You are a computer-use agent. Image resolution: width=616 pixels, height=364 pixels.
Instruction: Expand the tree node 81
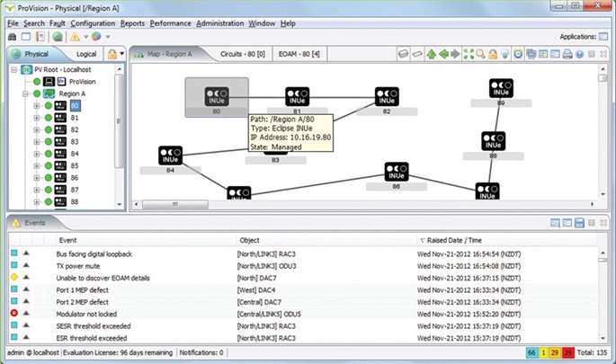(x=37, y=118)
